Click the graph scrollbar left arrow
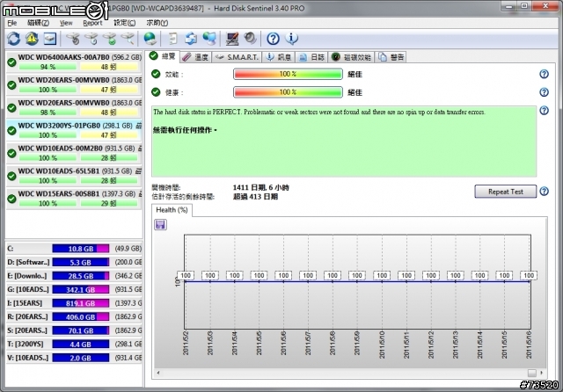 coord(158,373)
